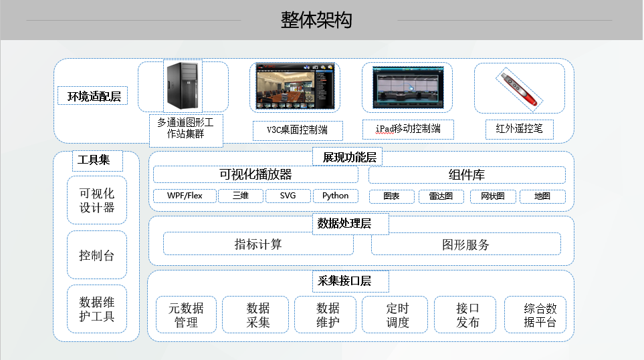Select the SVG box

click(288, 196)
